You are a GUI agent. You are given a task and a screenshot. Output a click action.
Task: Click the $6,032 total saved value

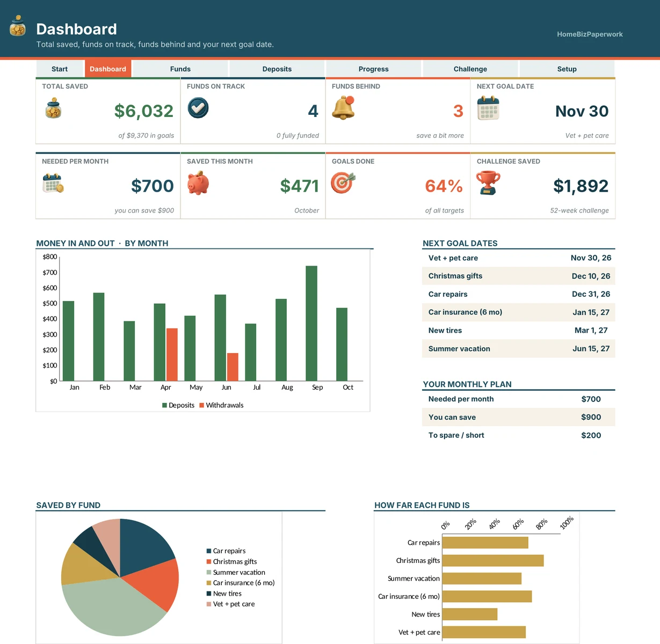tap(144, 111)
